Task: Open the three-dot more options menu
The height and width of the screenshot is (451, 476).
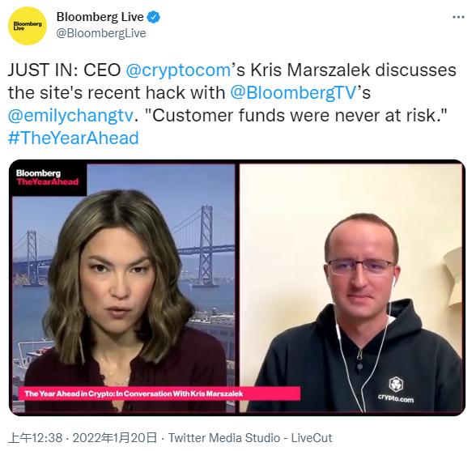Action: point(458,17)
